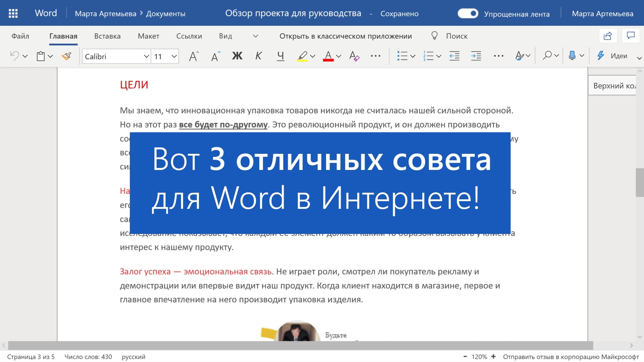
Task: Click the Paste clipboard icon
Action: [41, 56]
